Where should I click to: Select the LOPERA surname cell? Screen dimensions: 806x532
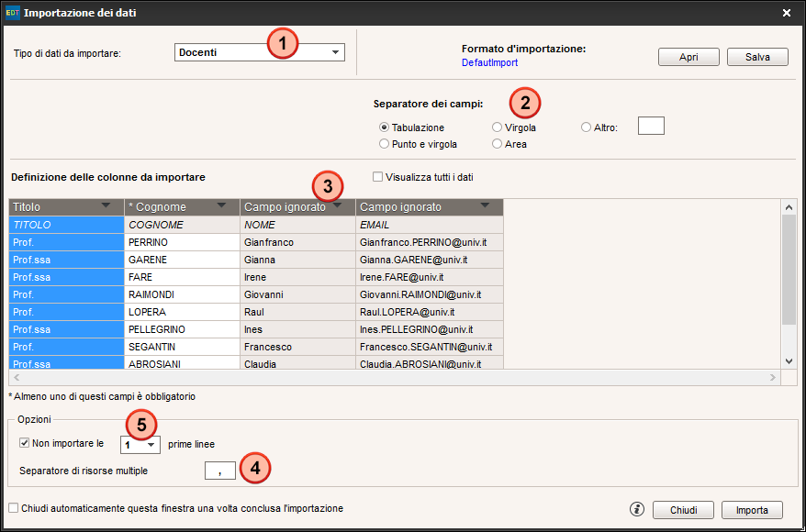[x=182, y=312]
